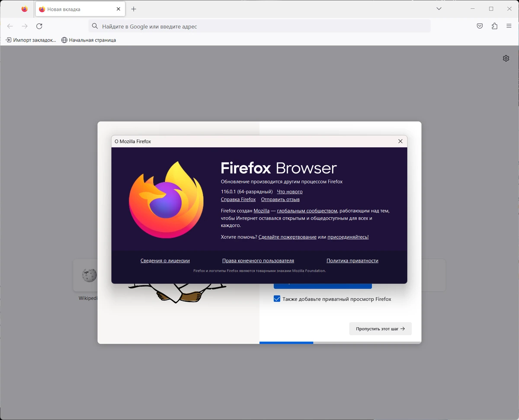
Task: Toggle Также добавьте приватный просмотр Firefox checkbox
Action: 277,299
